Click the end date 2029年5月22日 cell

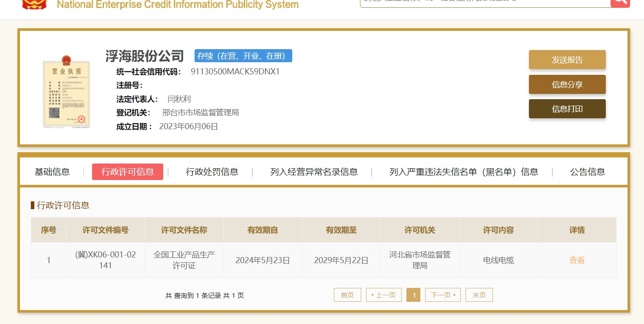341,260
